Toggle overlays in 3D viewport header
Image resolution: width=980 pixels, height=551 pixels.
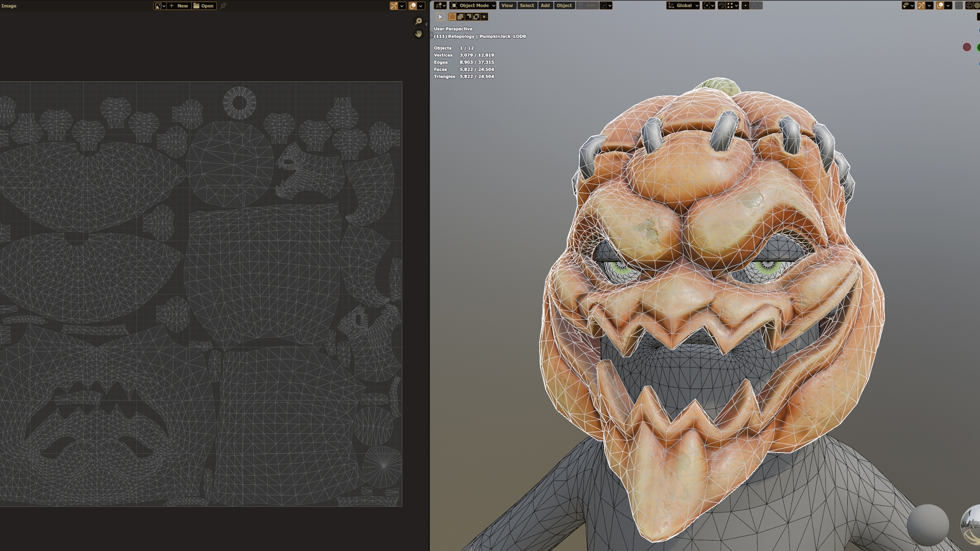click(940, 6)
